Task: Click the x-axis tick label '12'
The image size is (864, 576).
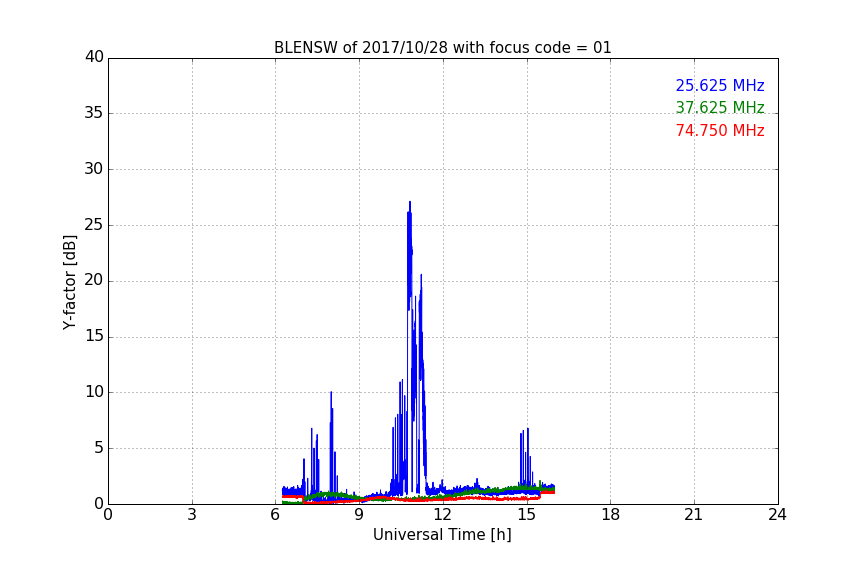Action: [x=443, y=515]
